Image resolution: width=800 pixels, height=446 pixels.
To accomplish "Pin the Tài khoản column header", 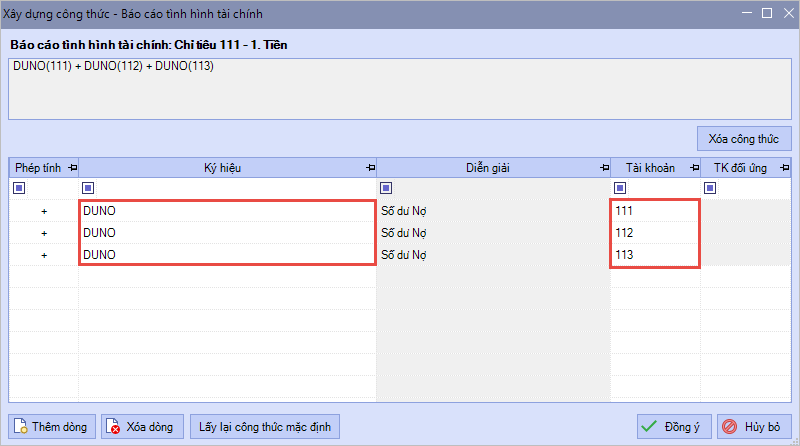I will click(691, 168).
